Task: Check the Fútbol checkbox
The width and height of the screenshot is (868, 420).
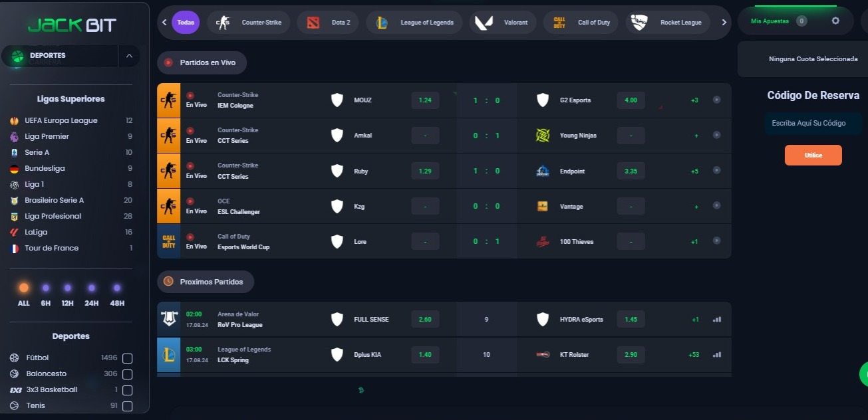Action: point(128,358)
